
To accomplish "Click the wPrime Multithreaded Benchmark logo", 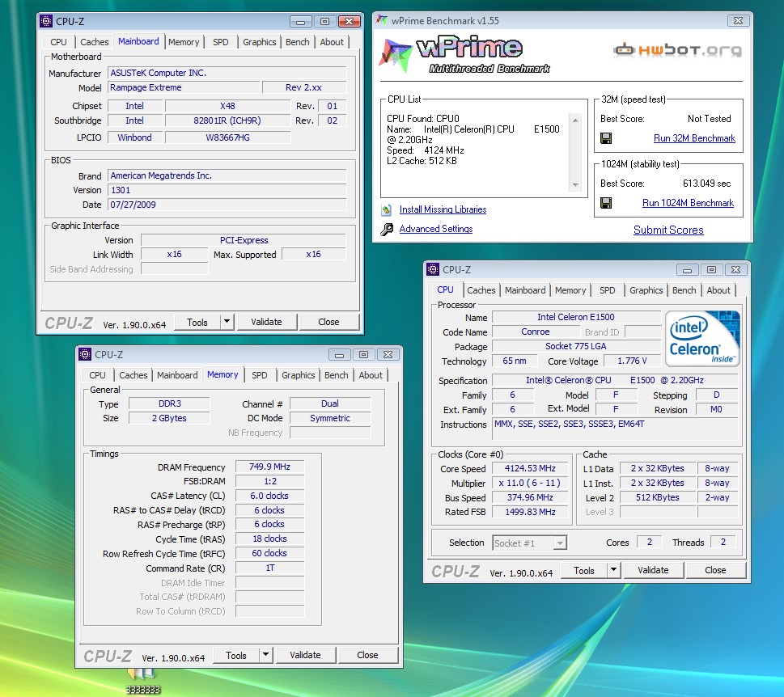I will pos(464,54).
